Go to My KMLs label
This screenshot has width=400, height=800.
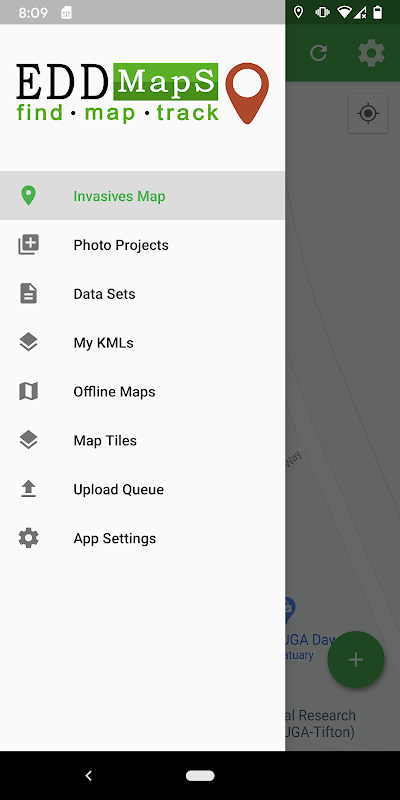[x=104, y=343]
